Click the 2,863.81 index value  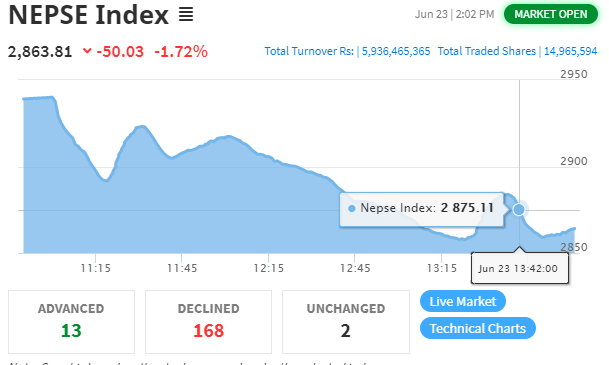(40, 52)
